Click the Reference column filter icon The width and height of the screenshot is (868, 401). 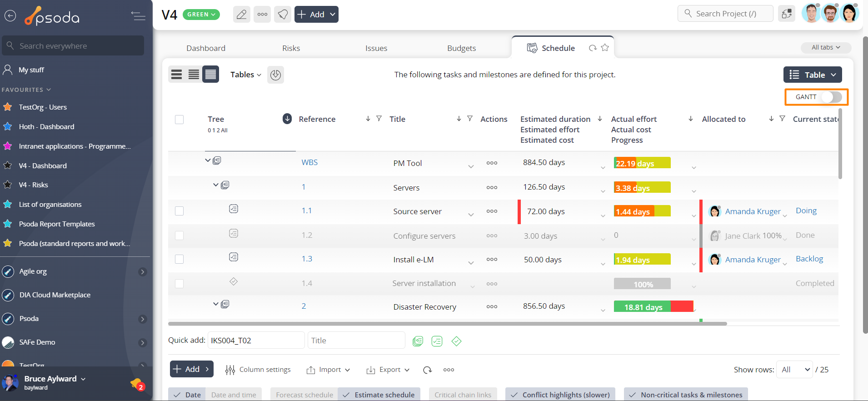point(379,119)
